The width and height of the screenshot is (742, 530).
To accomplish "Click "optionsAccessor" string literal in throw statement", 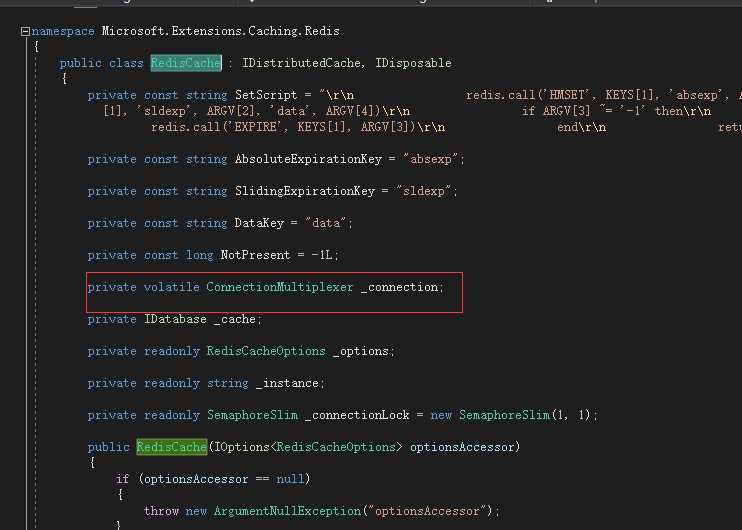I will point(427,511).
